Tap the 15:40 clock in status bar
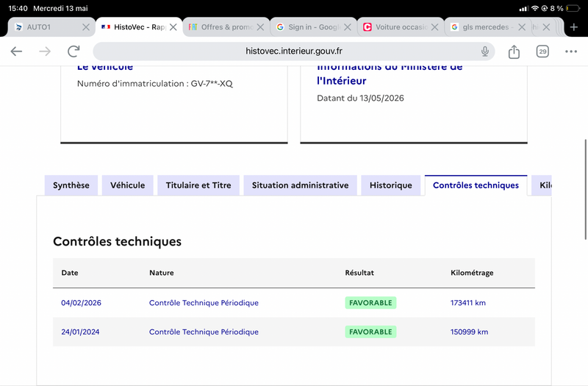588x386 pixels. 18,8
